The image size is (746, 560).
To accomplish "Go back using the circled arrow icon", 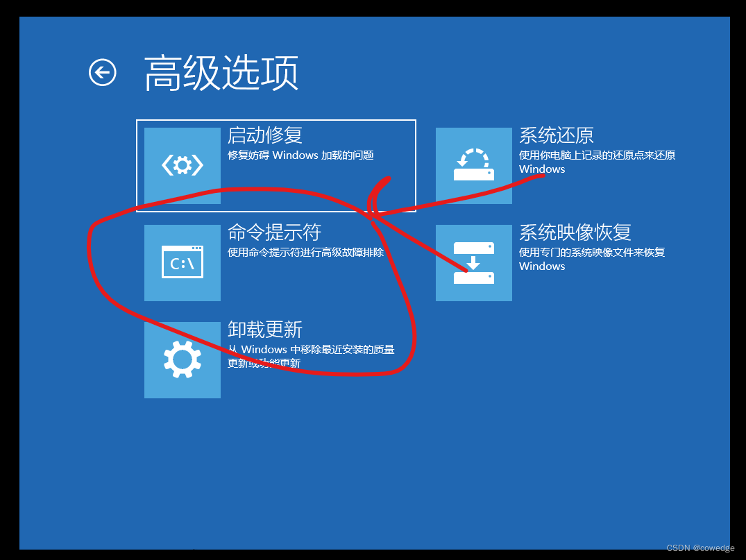I will (x=102, y=73).
